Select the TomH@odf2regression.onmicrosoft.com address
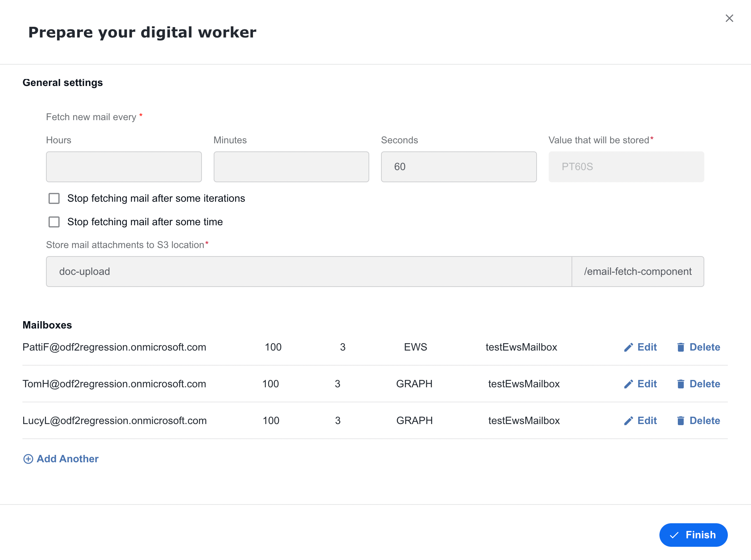751x560 pixels. [114, 384]
